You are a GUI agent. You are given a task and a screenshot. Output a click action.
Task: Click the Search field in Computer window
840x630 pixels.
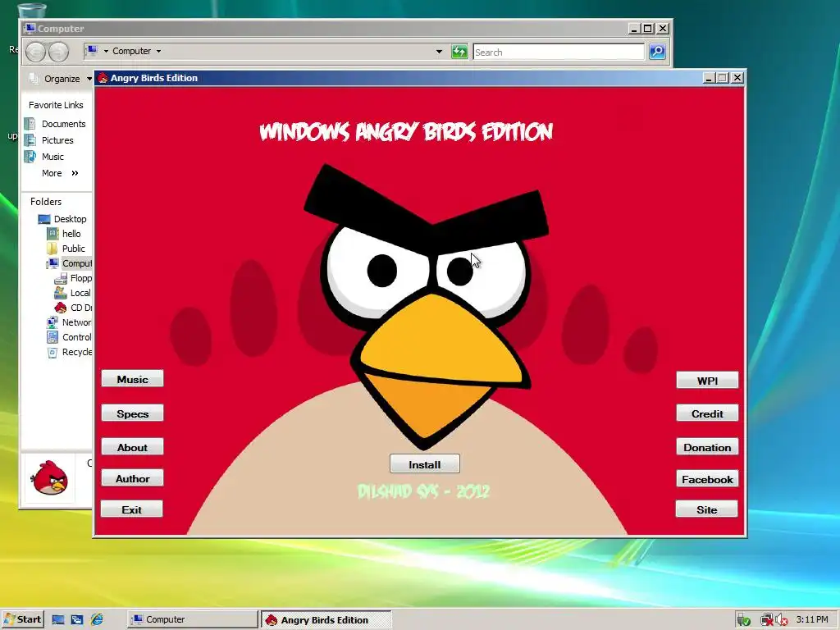click(x=558, y=52)
